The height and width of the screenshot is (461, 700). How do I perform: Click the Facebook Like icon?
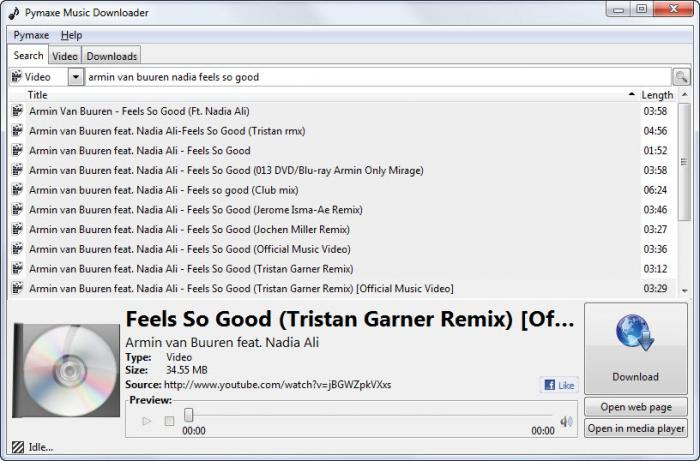(559, 385)
